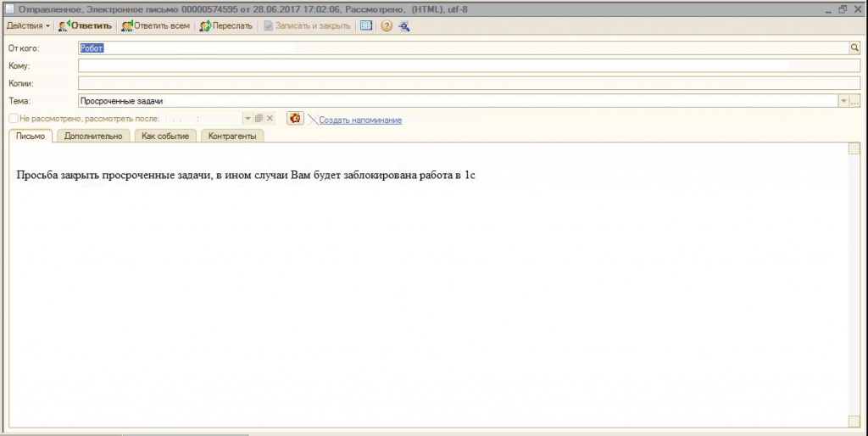The image size is (868, 436).
Task: Clear the review date with X icon
Action: point(270,119)
